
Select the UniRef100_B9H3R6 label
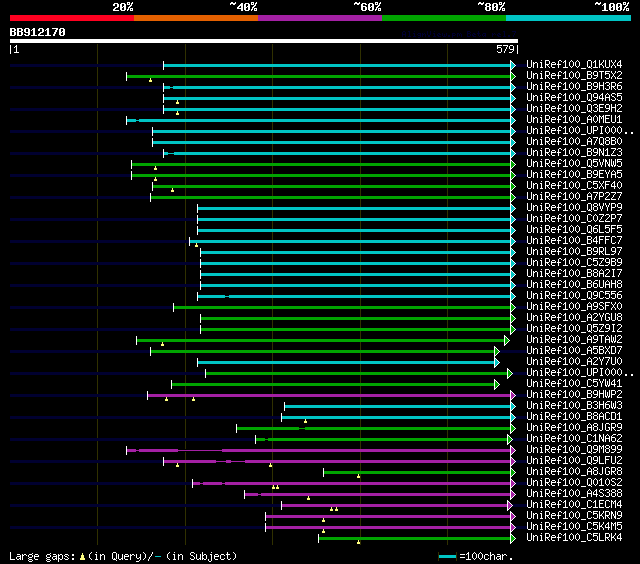574,87
